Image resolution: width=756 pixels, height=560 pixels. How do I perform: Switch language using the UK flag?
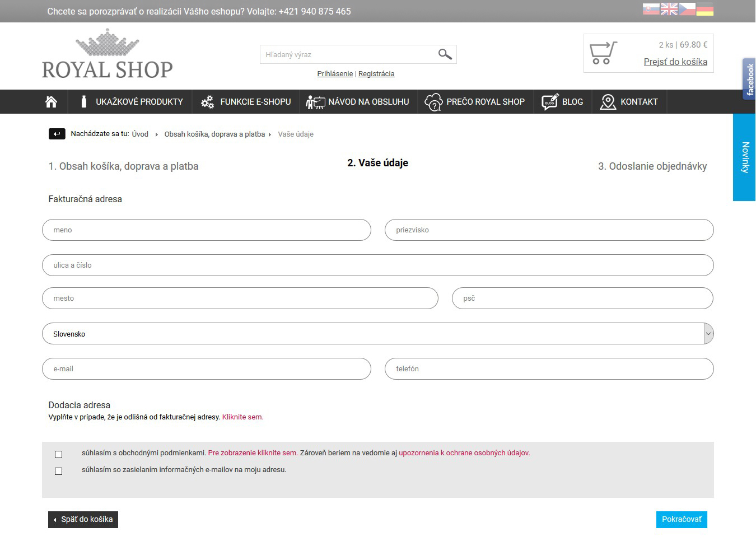pos(669,9)
